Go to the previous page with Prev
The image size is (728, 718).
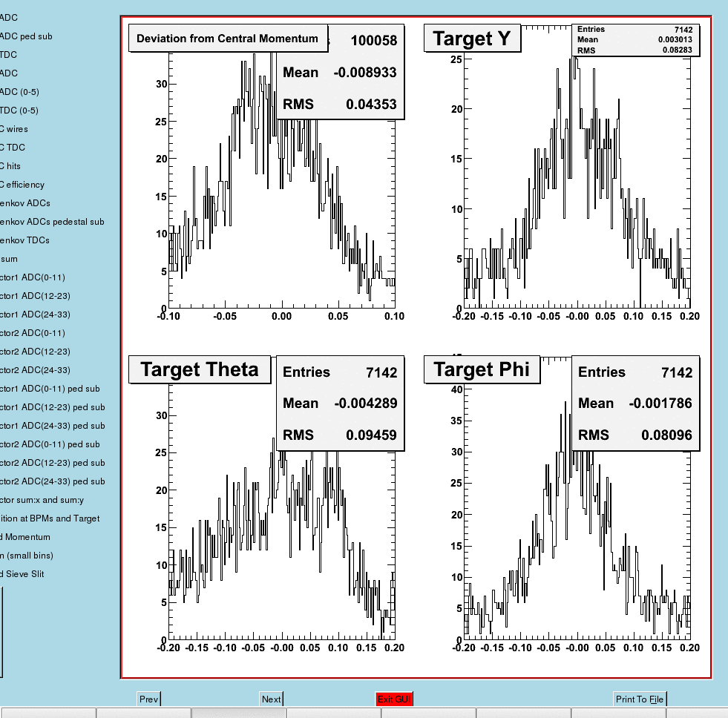[x=148, y=699]
